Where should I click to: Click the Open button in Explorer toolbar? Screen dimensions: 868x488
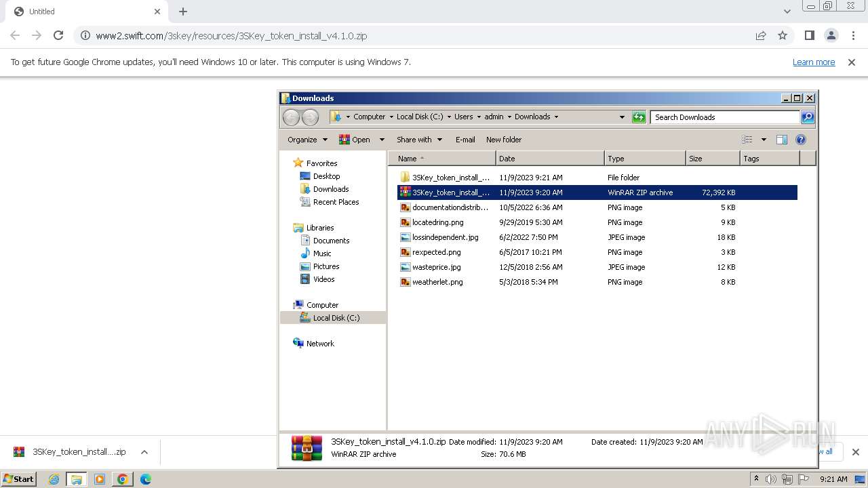[354, 140]
